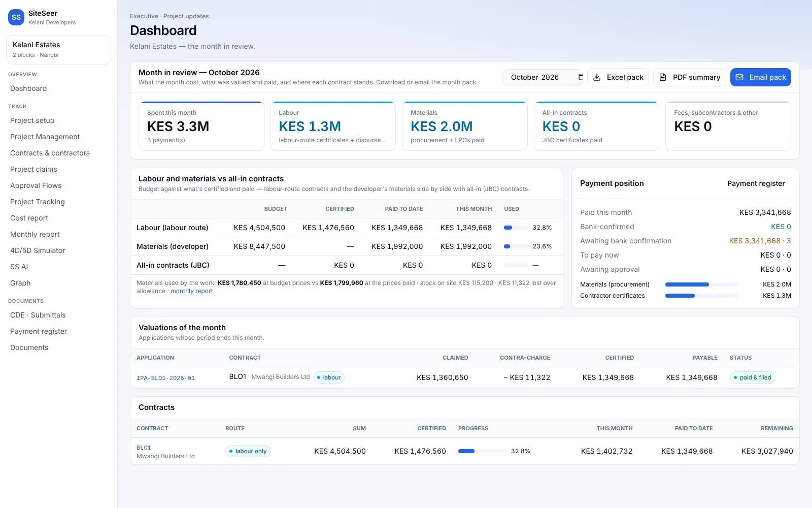Click the Materials (procurement) payment bar
The height and width of the screenshot is (508, 812).
702,284
